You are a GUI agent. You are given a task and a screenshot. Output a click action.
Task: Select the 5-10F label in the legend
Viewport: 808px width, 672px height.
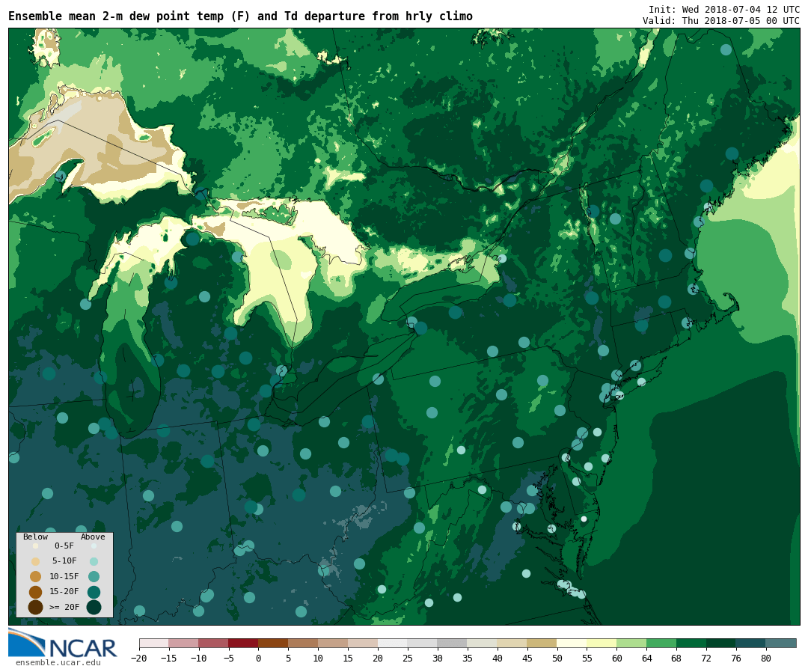point(64,560)
